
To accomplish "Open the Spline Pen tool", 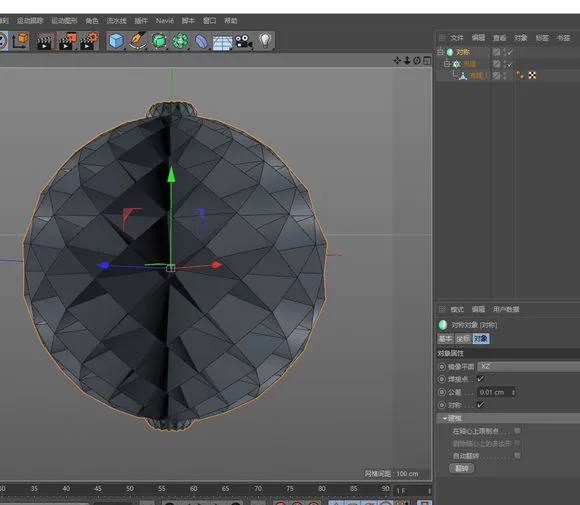I will 137,41.
